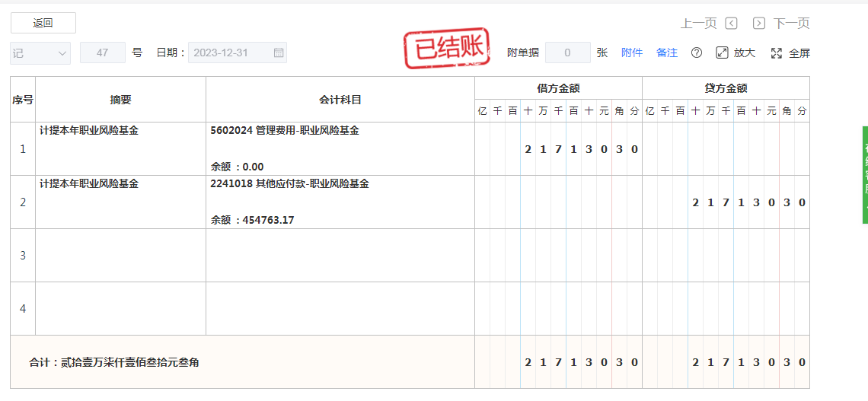
Task: Go to previous page arrow icon
Action: point(731,24)
